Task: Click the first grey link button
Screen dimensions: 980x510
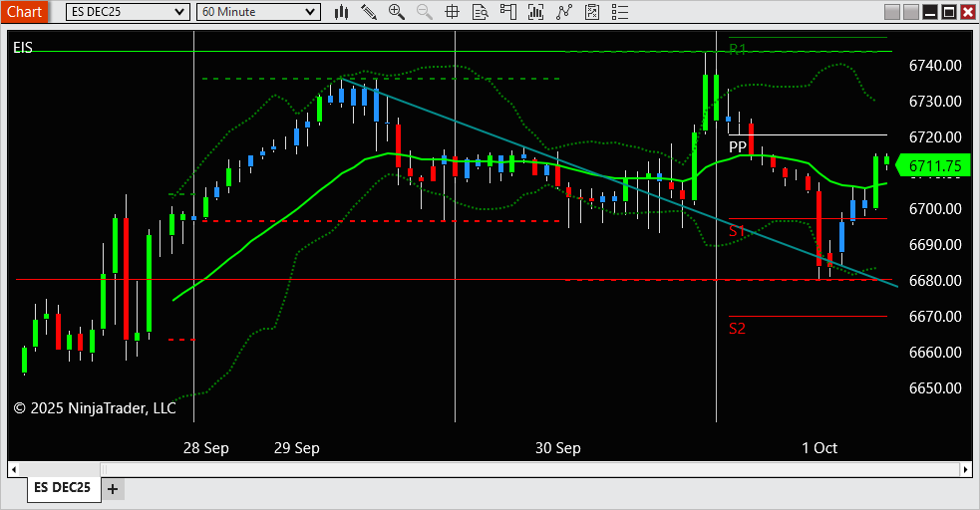Action: click(892, 12)
